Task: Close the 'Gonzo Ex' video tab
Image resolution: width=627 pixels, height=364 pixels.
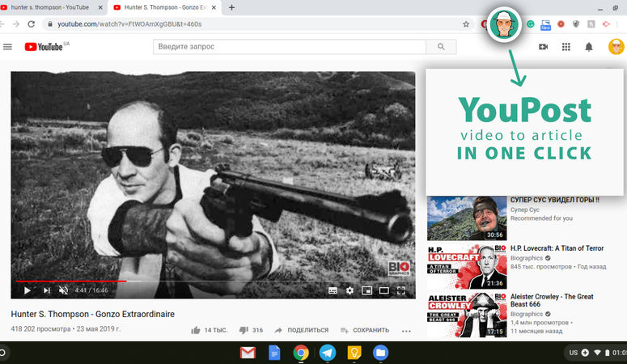Action: (214, 7)
